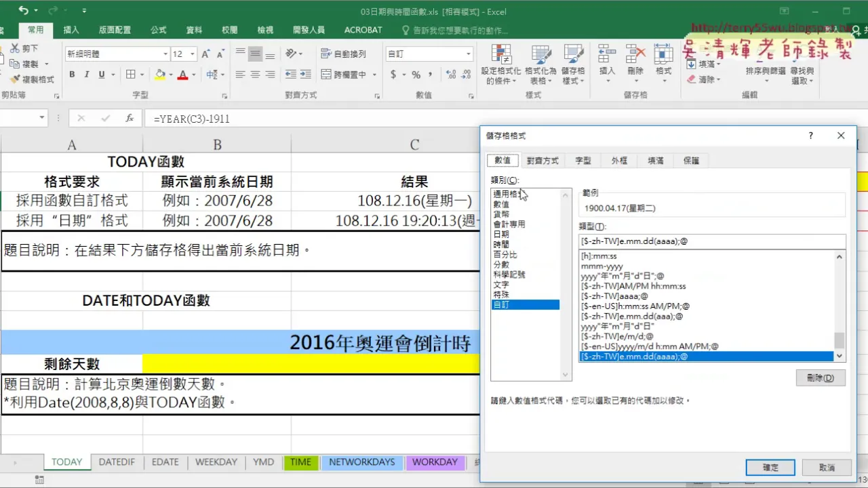Click the Italic formatting icon

87,75
